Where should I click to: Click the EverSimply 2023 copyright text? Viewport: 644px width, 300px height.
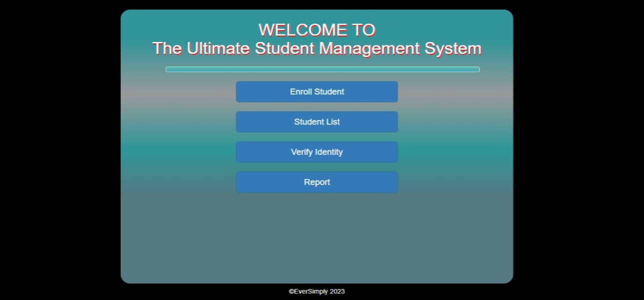click(317, 291)
